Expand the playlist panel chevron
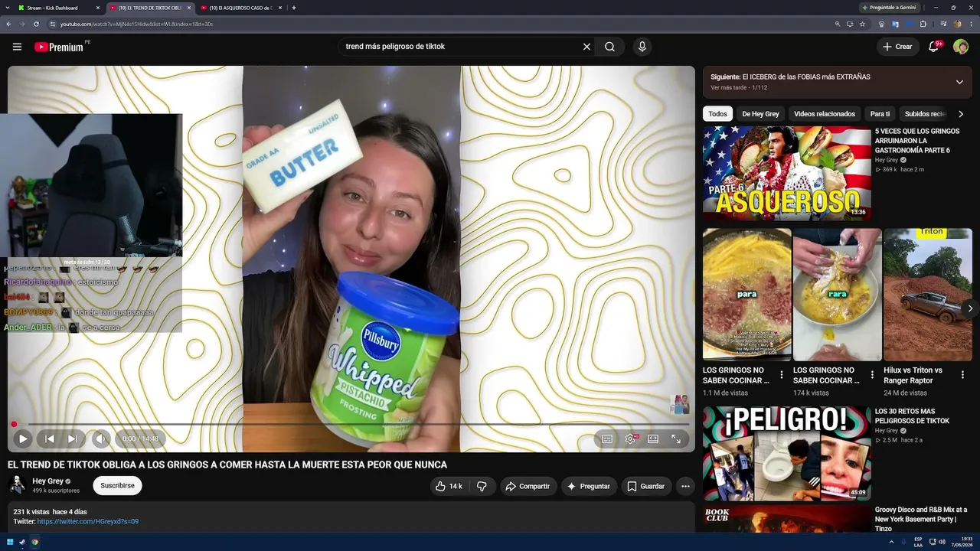Image resolution: width=980 pixels, height=551 pixels. click(959, 82)
